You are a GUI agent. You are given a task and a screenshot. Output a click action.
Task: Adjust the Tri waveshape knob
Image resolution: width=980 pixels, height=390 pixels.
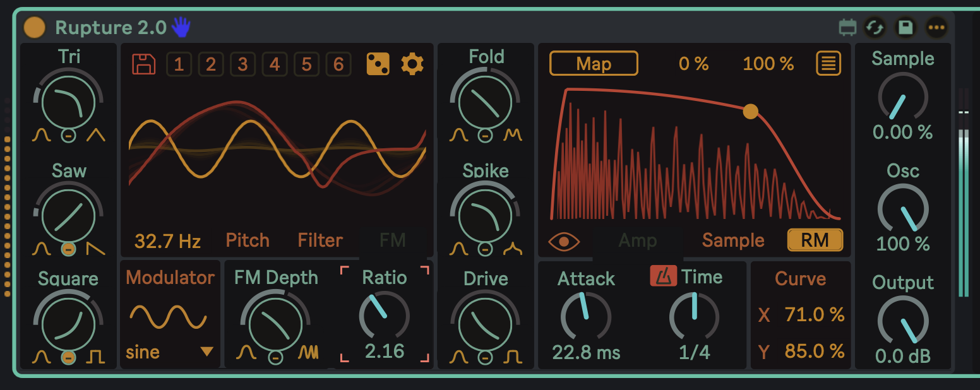point(68,102)
